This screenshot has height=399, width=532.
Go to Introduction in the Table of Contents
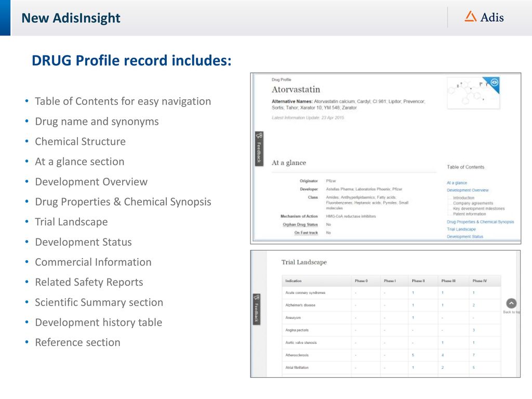(463, 198)
